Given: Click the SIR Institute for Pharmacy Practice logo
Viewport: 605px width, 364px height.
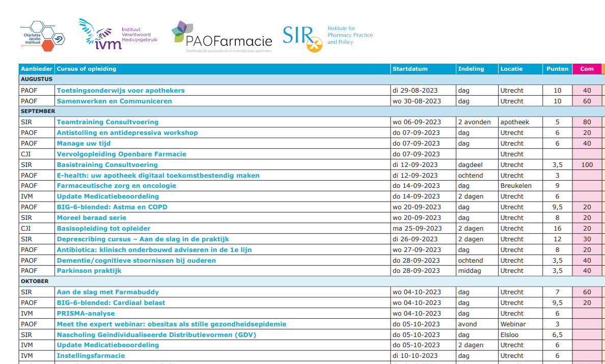Looking at the screenshot, I should click(327, 38).
